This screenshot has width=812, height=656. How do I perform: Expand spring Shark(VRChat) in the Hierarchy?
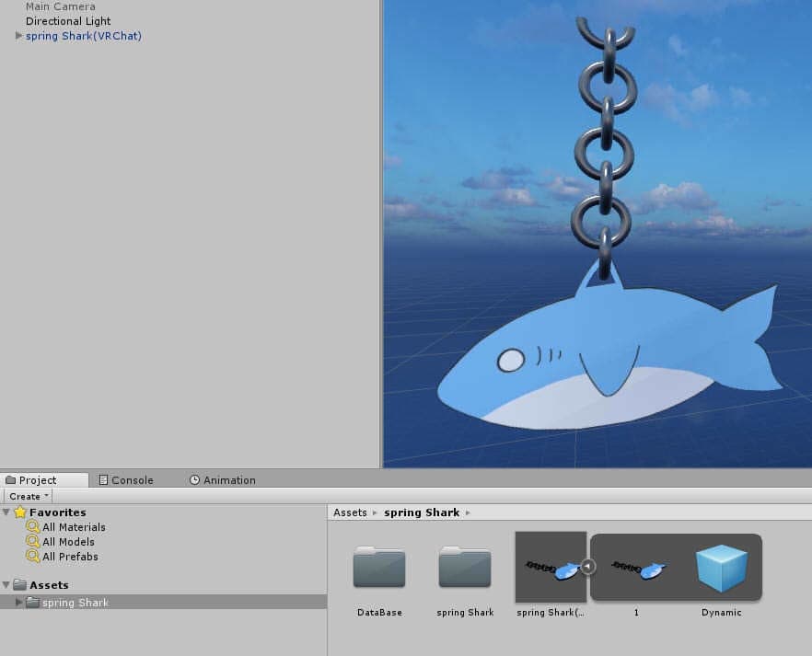(x=19, y=36)
